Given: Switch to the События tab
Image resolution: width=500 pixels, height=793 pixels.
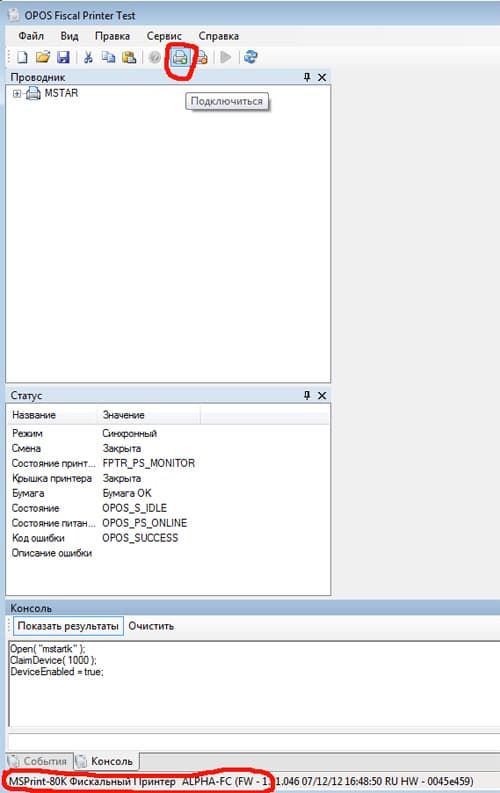Looking at the screenshot, I should click(x=39, y=761).
